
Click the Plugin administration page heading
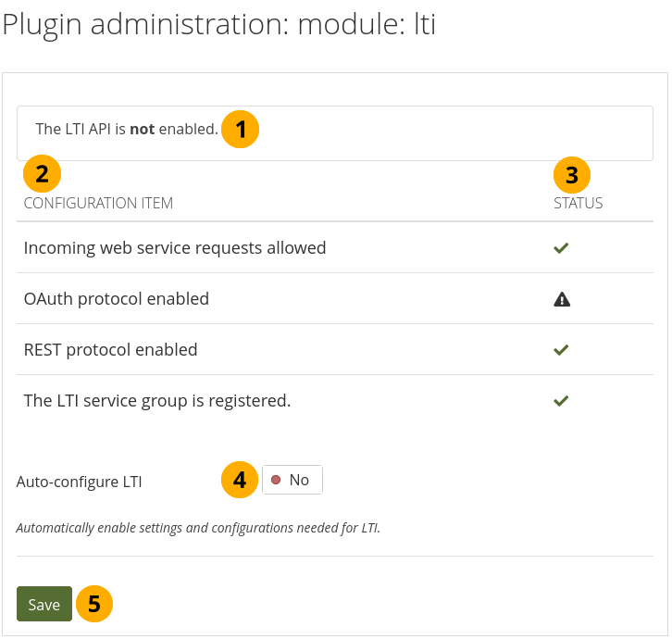tap(219, 25)
